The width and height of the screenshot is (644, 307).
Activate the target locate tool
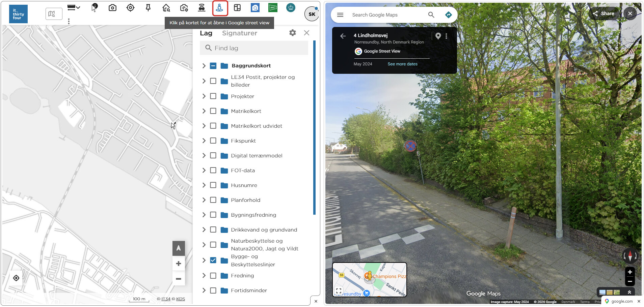[x=130, y=7]
